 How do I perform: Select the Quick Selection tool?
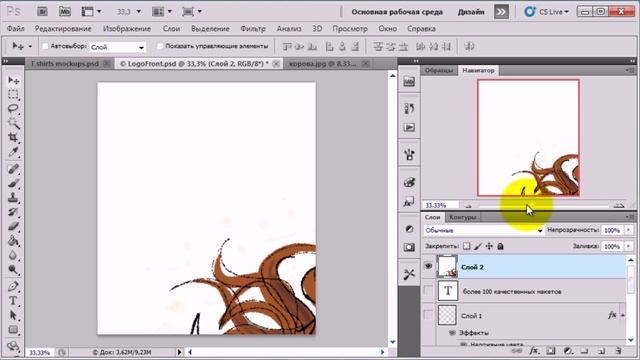point(13,123)
